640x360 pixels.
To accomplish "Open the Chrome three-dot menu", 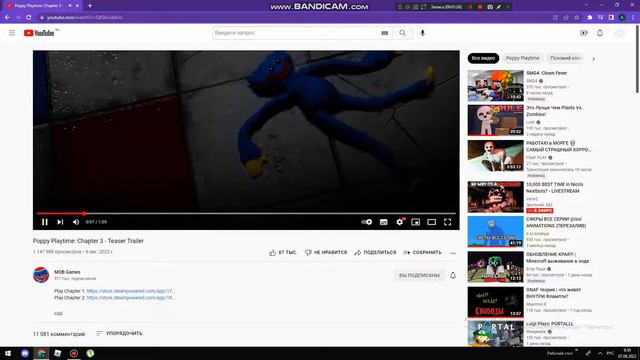I will click(x=633, y=18).
